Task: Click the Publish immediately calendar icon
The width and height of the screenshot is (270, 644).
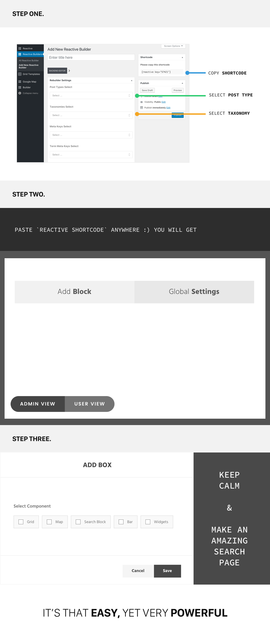Action: (142, 108)
